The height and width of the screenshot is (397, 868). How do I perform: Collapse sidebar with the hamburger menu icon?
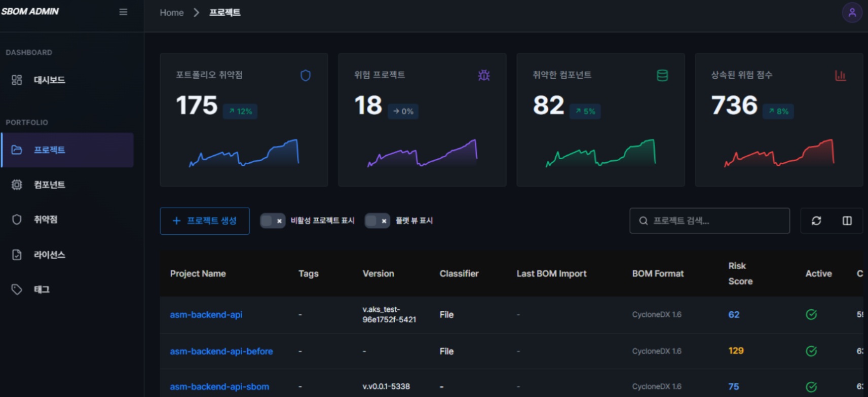pyautogui.click(x=123, y=12)
